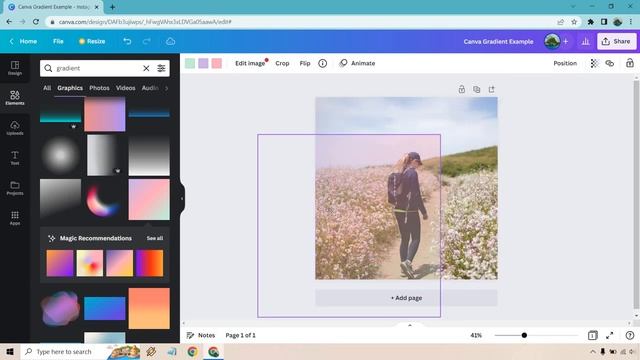Switch to the Photos tab
Viewport: 640px width, 360px height.
[99, 88]
